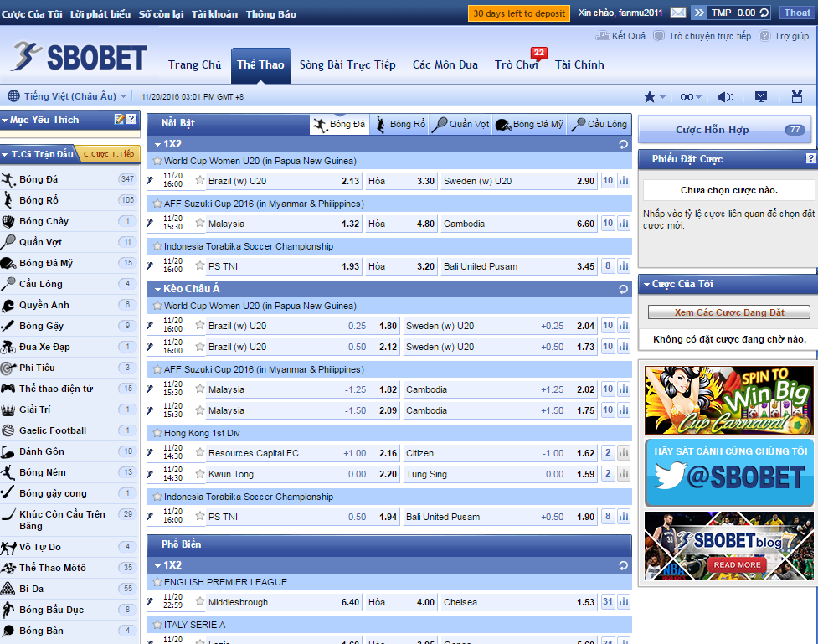Click the Xem Các Cược Đang Đặt button
The width and height of the screenshot is (818, 644).
click(x=728, y=312)
